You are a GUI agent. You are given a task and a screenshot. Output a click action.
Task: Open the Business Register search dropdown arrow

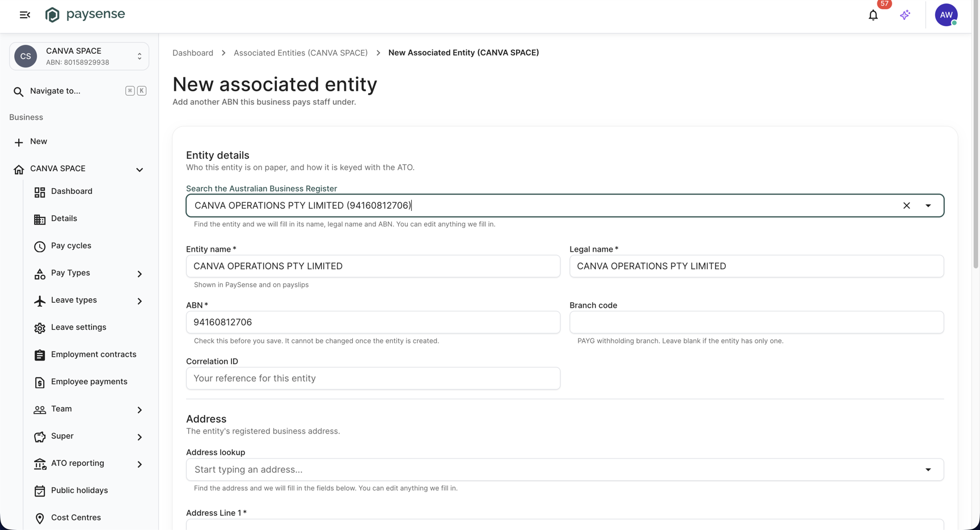tap(928, 206)
